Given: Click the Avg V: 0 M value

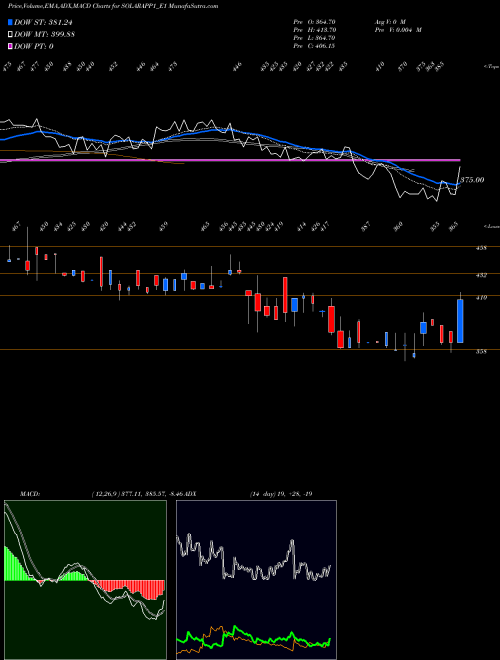Looking at the screenshot, I should [390, 21].
